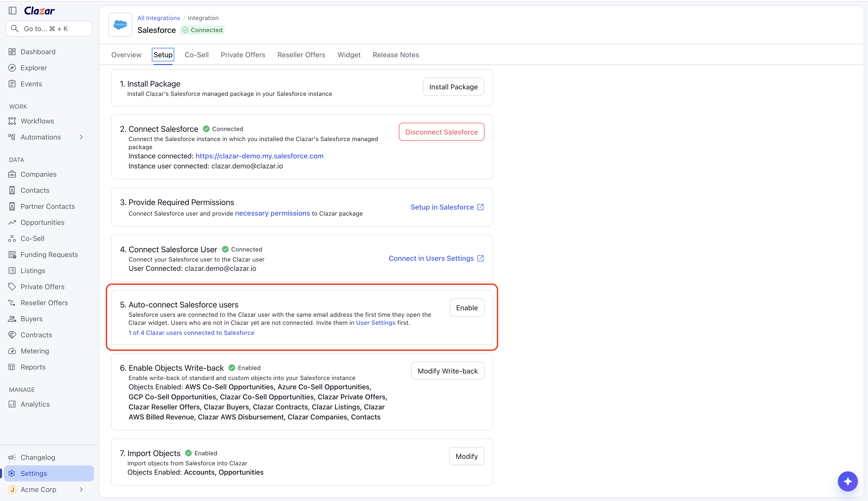Screen dimensions: 868x501
Task: Click the Clazar logo
Action: (x=39, y=11)
